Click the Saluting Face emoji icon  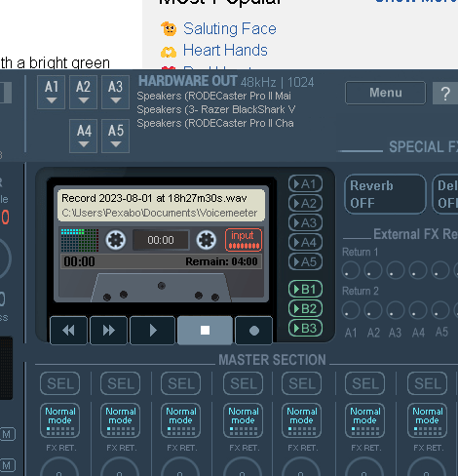pos(169,29)
